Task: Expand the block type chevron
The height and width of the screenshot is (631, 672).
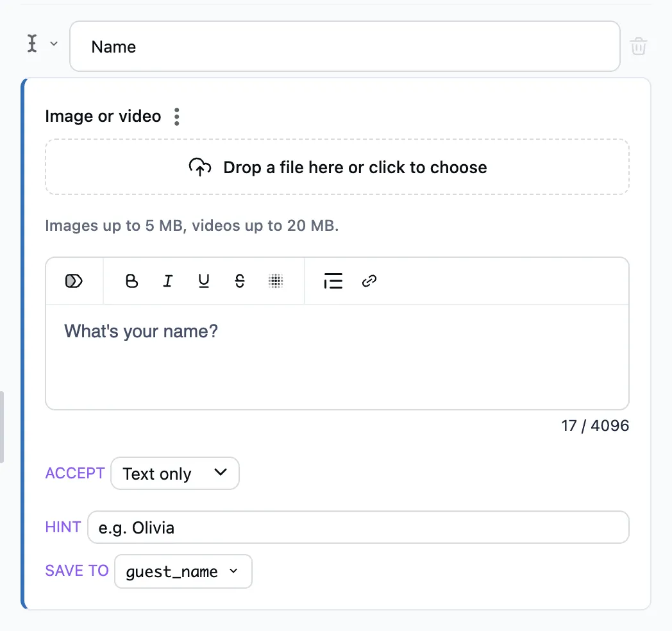Action: tap(54, 44)
